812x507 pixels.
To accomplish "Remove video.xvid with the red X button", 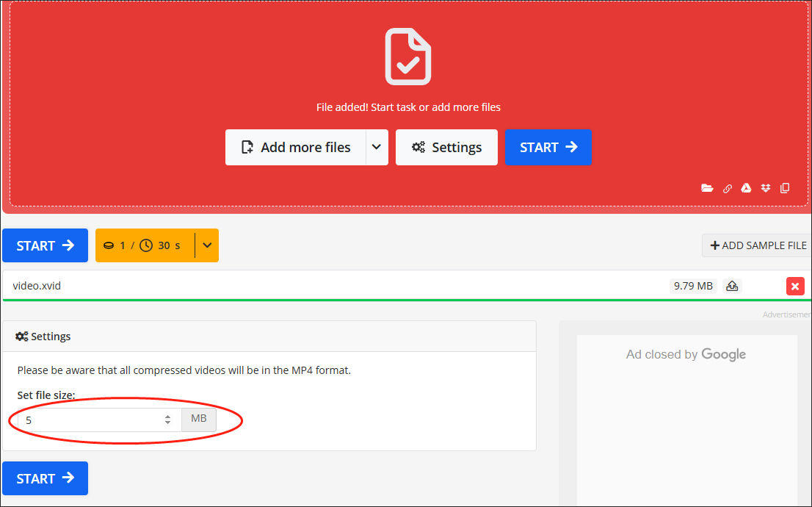I will (x=795, y=286).
